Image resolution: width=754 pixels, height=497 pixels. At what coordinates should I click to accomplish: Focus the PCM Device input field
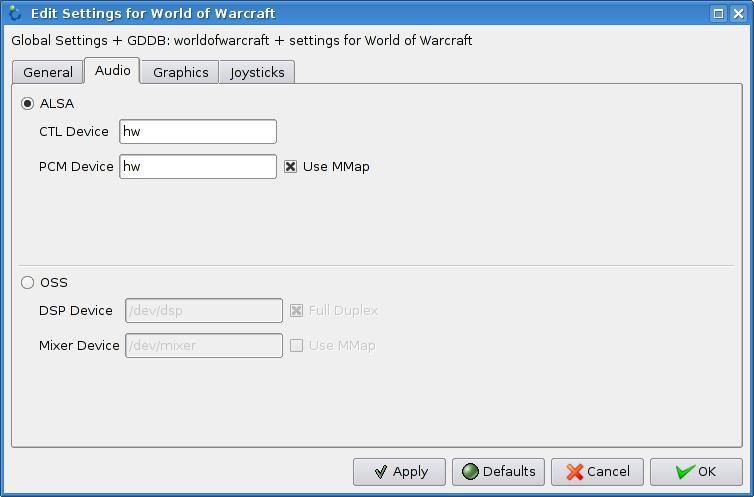[x=197, y=166]
